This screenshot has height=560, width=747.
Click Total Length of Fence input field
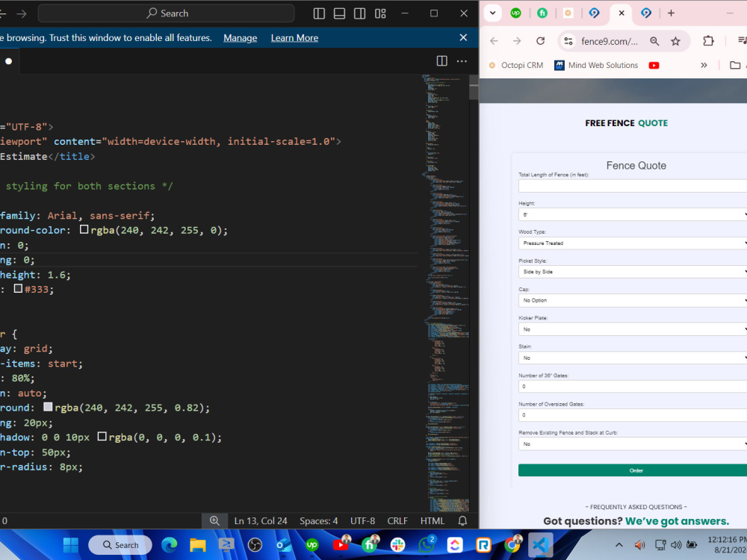click(633, 186)
